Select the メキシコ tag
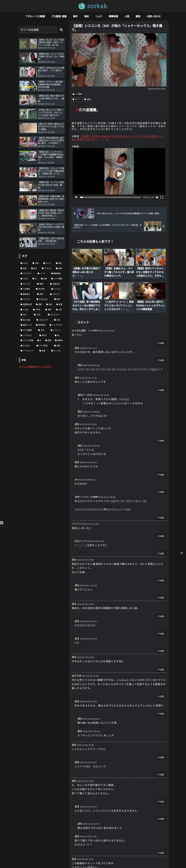 (55, 294)
